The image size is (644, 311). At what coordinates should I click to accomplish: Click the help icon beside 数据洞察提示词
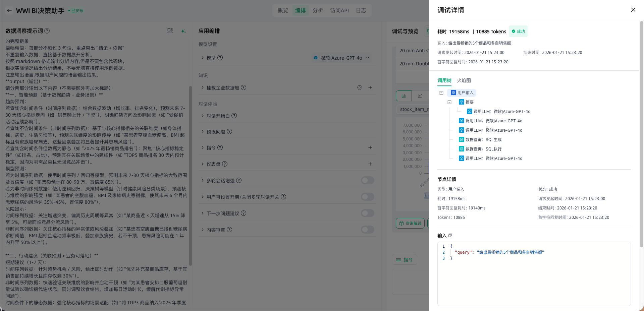[47, 31]
